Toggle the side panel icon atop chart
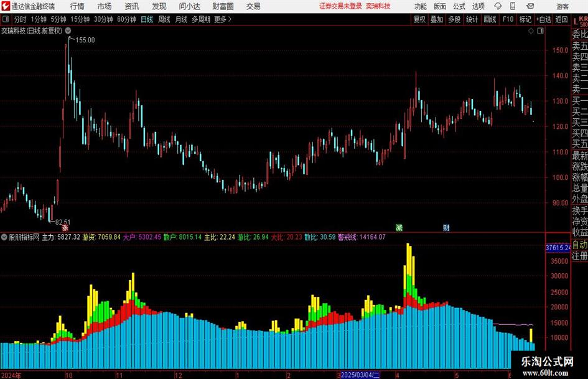Viewport: 588px width, 379px height. coord(540,31)
